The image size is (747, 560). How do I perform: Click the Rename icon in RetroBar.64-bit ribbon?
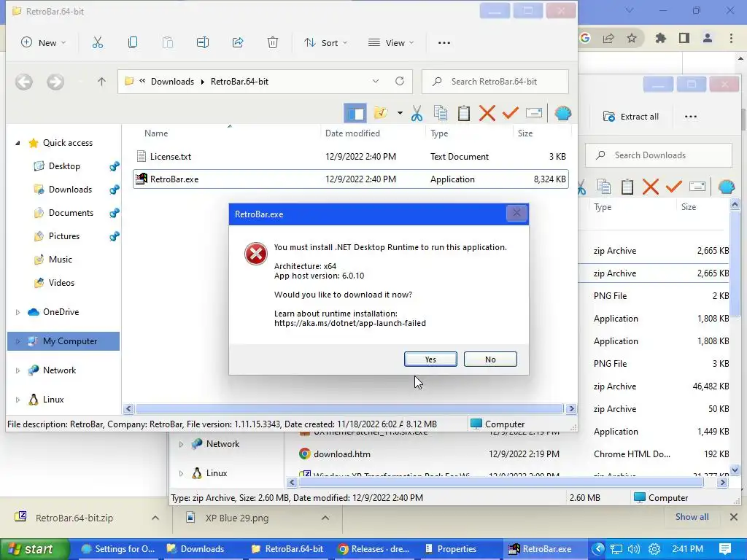pyautogui.click(x=203, y=43)
